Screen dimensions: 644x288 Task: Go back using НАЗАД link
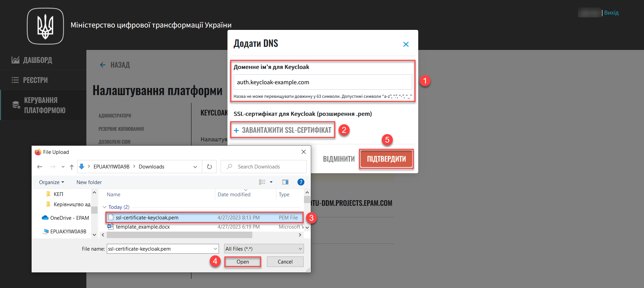tap(120, 65)
